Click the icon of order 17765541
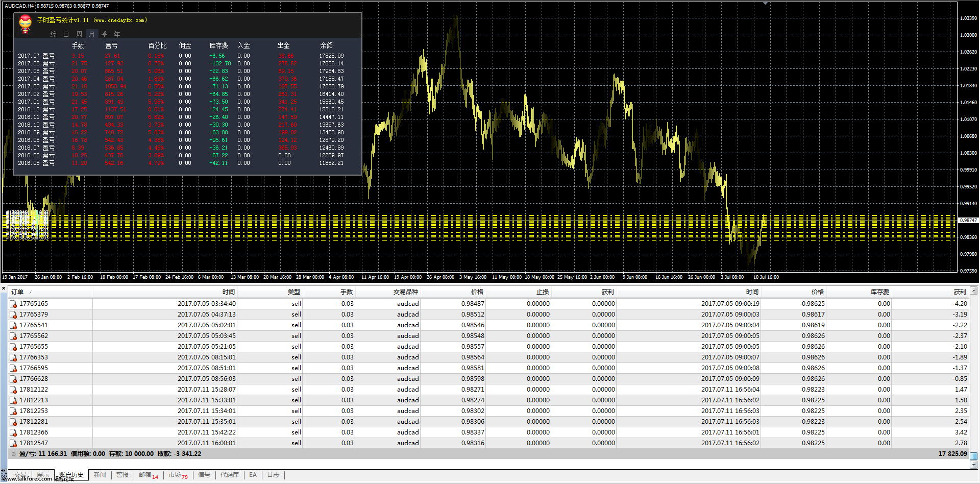The width and height of the screenshot is (980, 484). 13,325
